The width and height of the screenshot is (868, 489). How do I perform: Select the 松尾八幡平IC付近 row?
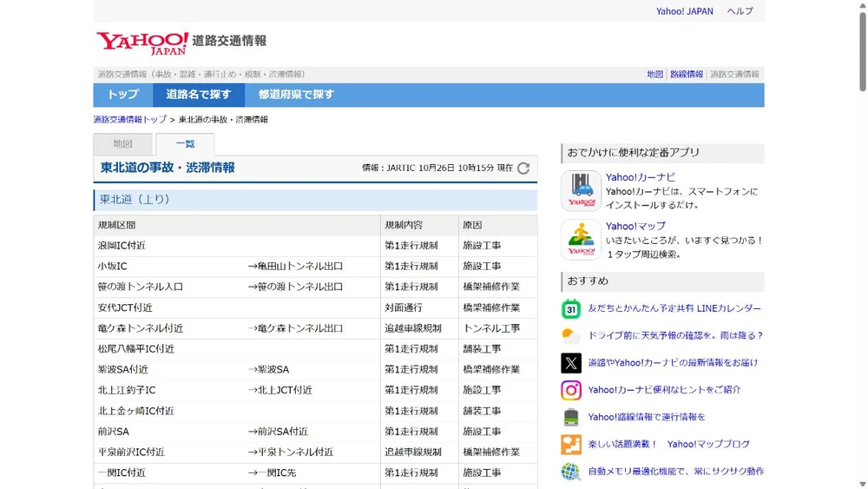click(316, 349)
